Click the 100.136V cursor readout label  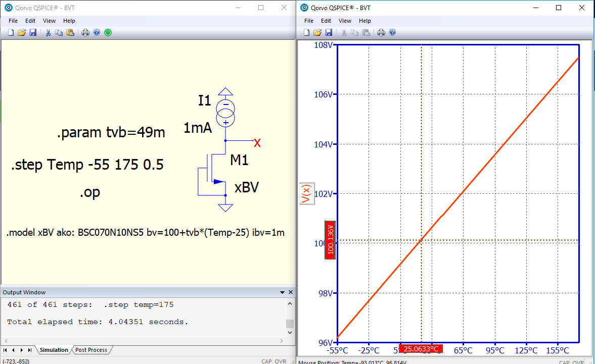[330, 240]
